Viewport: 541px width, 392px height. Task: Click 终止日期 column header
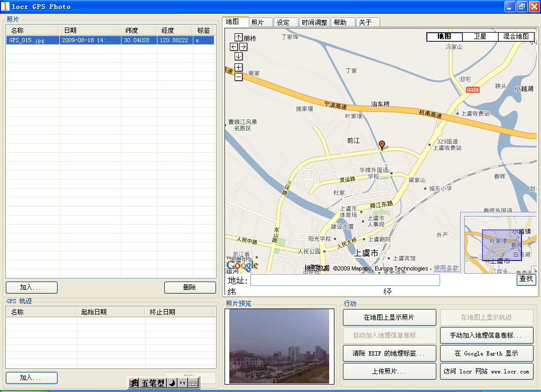(x=180, y=312)
